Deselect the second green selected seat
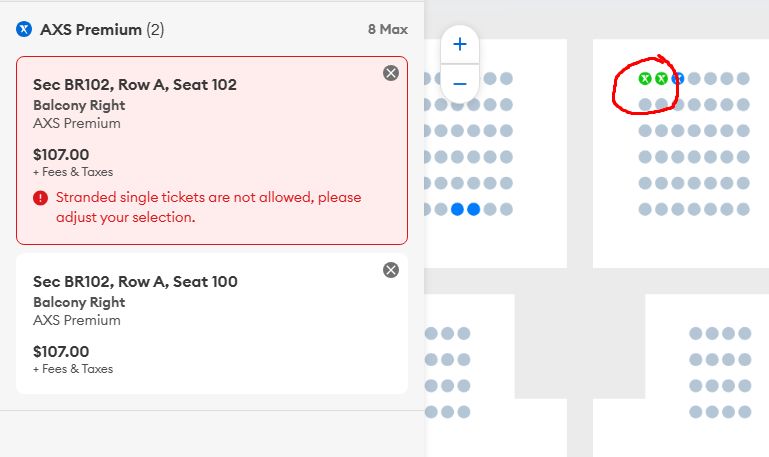Image resolution: width=769 pixels, height=457 pixels. 661,78
